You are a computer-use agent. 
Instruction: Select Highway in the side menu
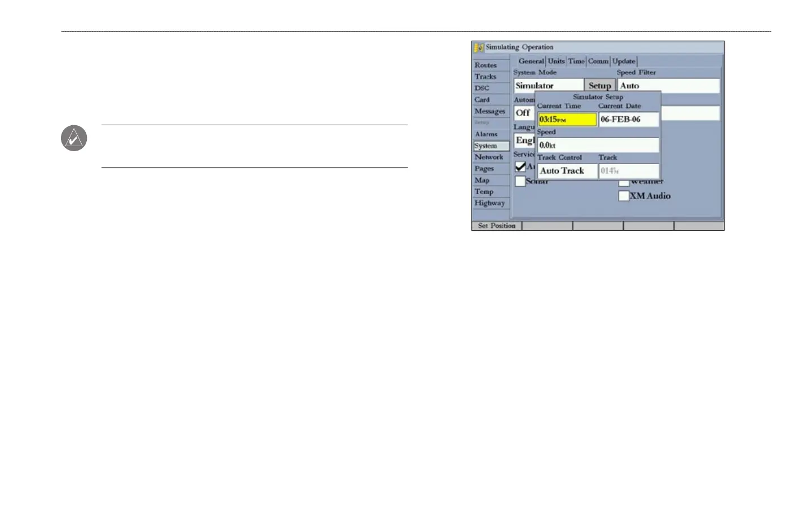[491, 203]
